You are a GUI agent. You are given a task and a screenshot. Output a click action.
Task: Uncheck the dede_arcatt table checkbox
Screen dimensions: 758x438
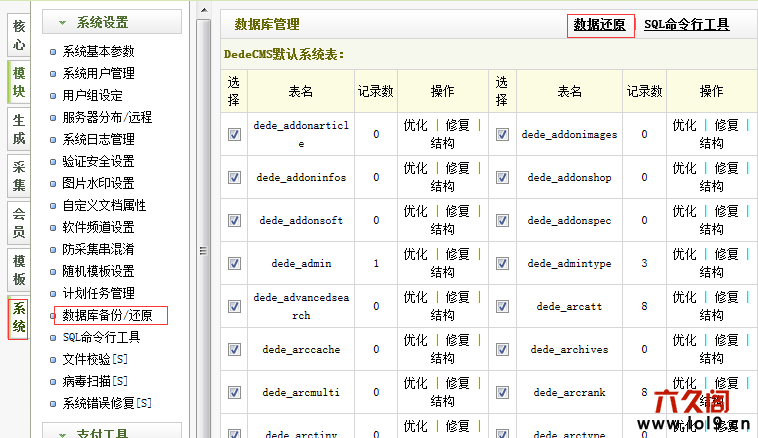(x=502, y=307)
